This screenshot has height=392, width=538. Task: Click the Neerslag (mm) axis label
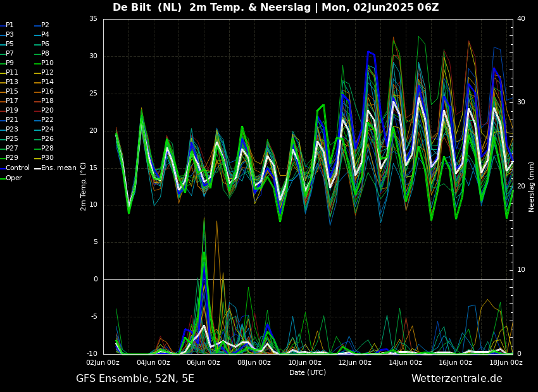pos(532,187)
